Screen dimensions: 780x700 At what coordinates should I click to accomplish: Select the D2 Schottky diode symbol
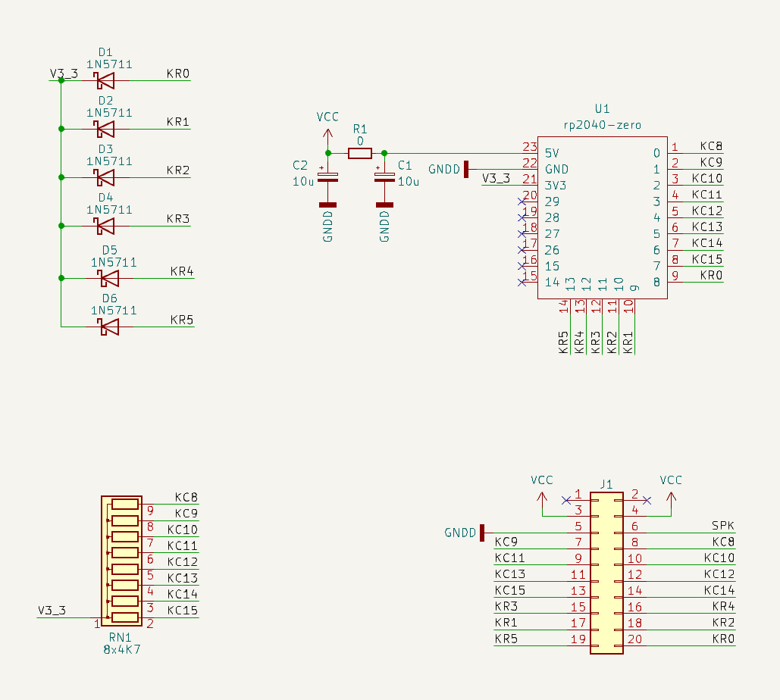pos(105,129)
